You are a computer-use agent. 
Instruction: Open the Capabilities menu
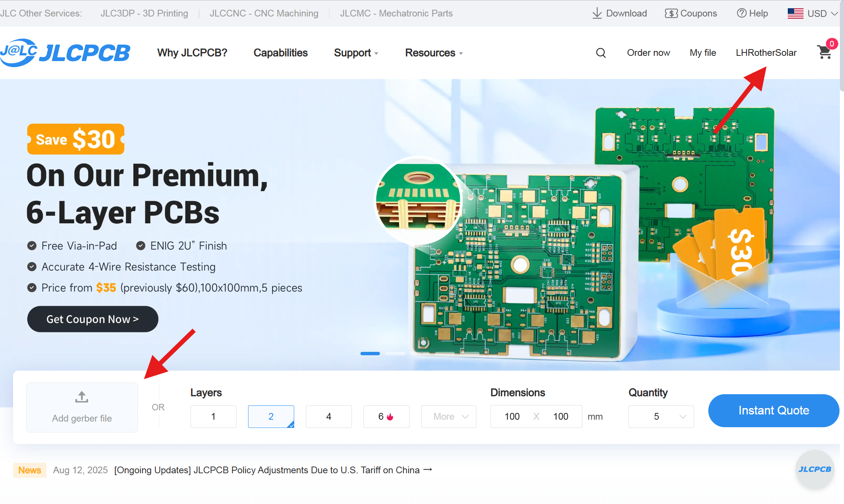[280, 53]
